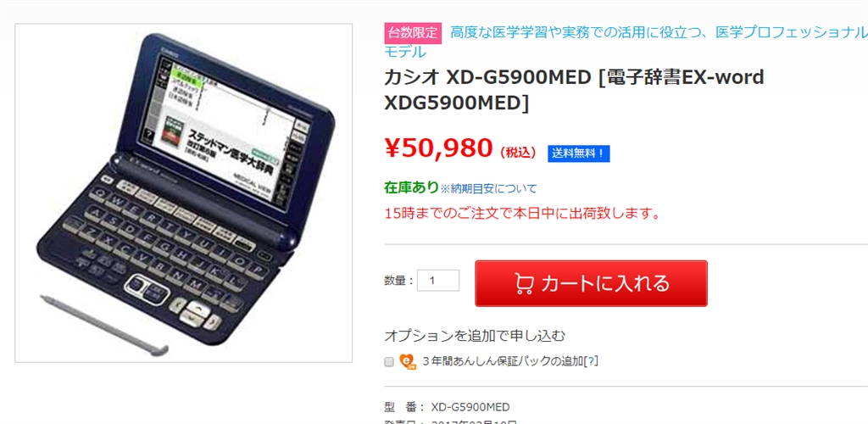
Task: Click the pink 台数限定 badge
Action: [413, 33]
